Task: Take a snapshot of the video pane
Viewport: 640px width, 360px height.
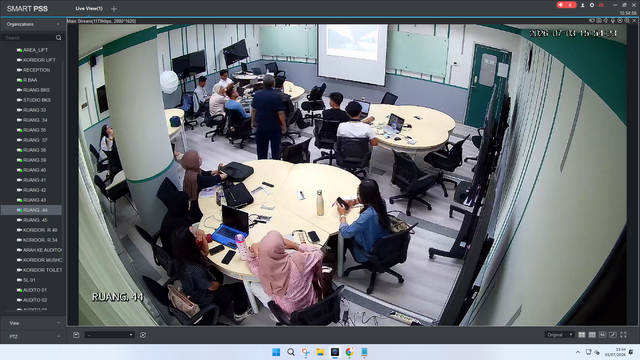Action: click(599, 20)
